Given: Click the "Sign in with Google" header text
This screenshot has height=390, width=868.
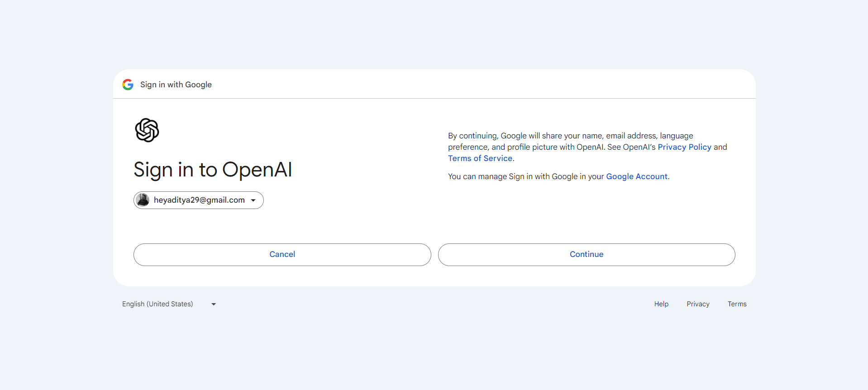Looking at the screenshot, I should tap(176, 85).
